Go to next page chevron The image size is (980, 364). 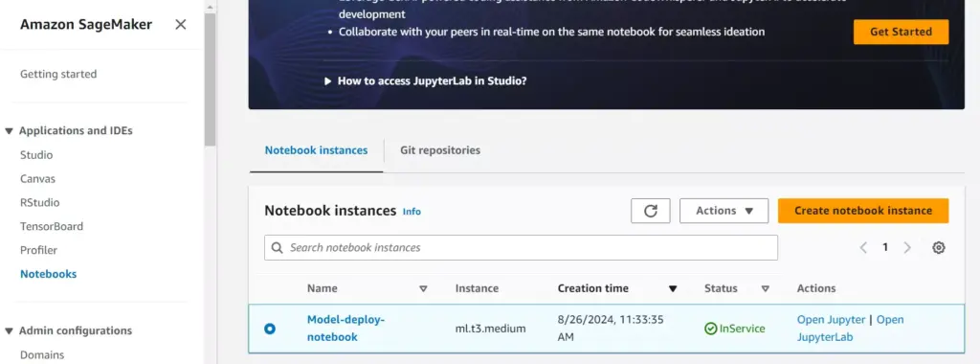pos(907,248)
